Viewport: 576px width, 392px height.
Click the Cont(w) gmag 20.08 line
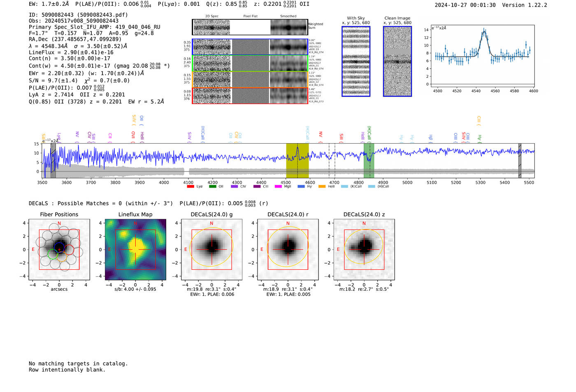tap(99, 65)
